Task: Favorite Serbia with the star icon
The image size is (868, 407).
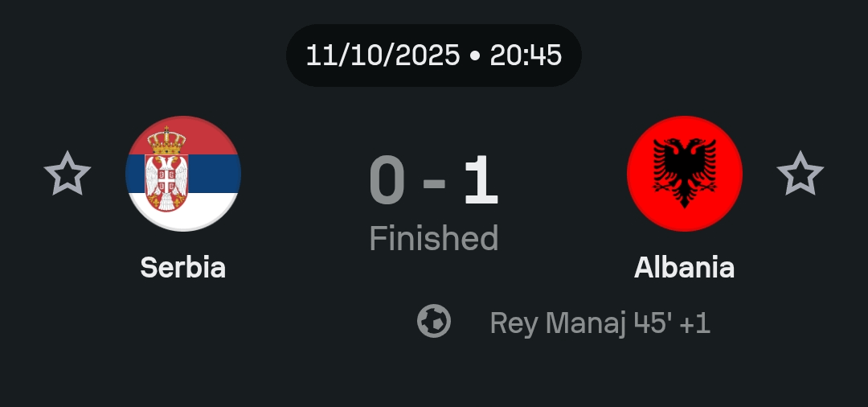Action: 68,174
